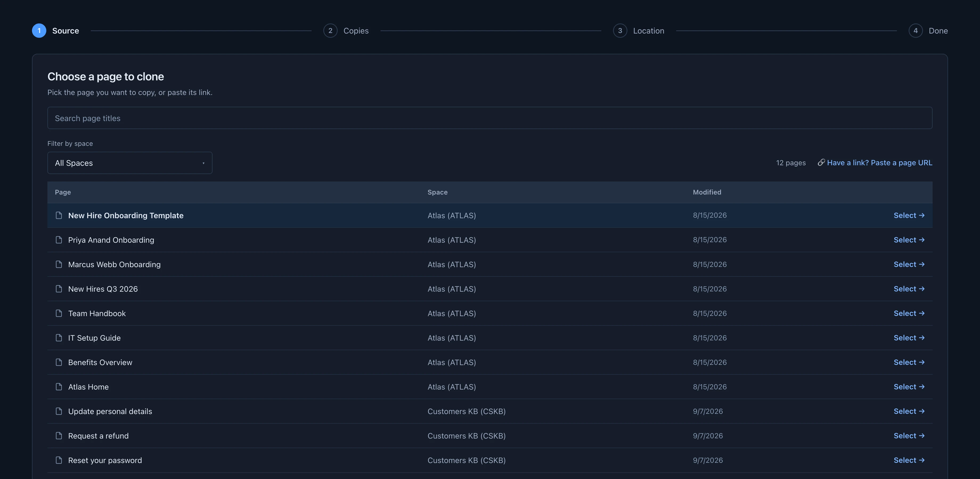Click the Priya Anand Onboarding title
Viewport: 980px width, 479px height.
(x=111, y=240)
